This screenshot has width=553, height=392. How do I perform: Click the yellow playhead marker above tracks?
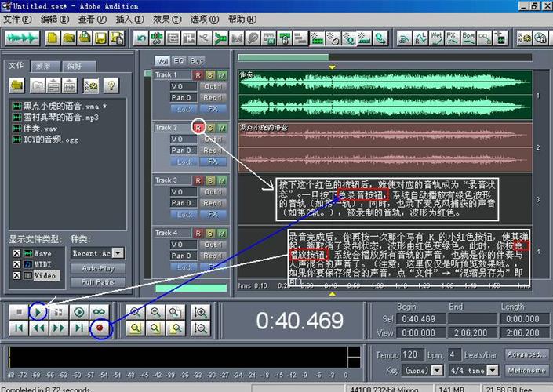332,67
